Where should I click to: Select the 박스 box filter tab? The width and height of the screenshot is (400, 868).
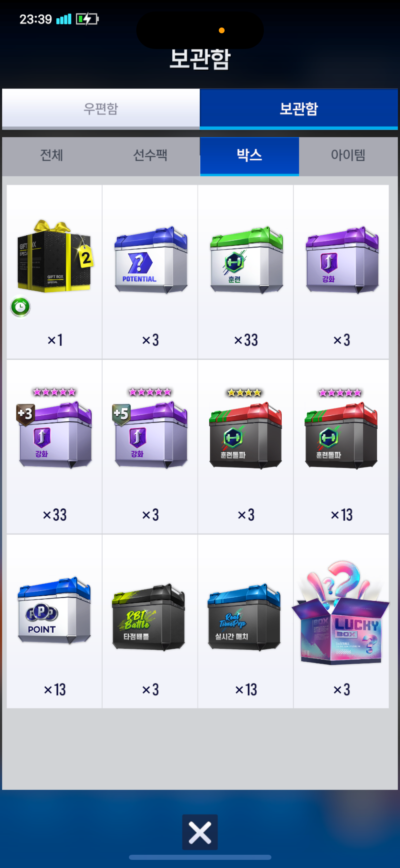(x=249, y=156)
